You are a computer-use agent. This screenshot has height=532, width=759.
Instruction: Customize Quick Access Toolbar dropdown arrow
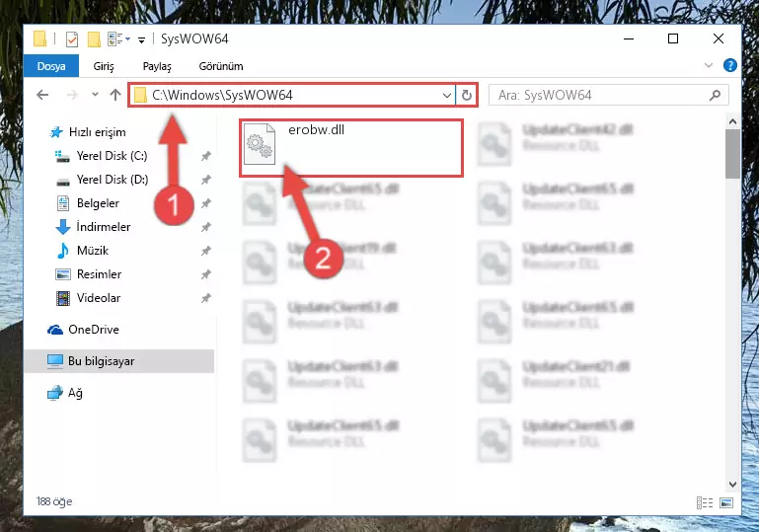[x=141, y=40]
